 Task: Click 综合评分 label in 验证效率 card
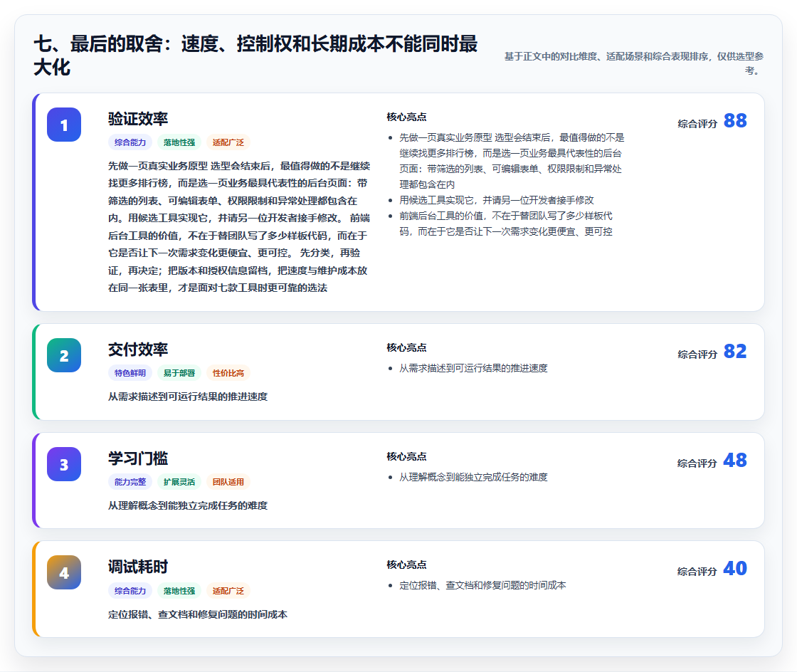click(697, 124)
